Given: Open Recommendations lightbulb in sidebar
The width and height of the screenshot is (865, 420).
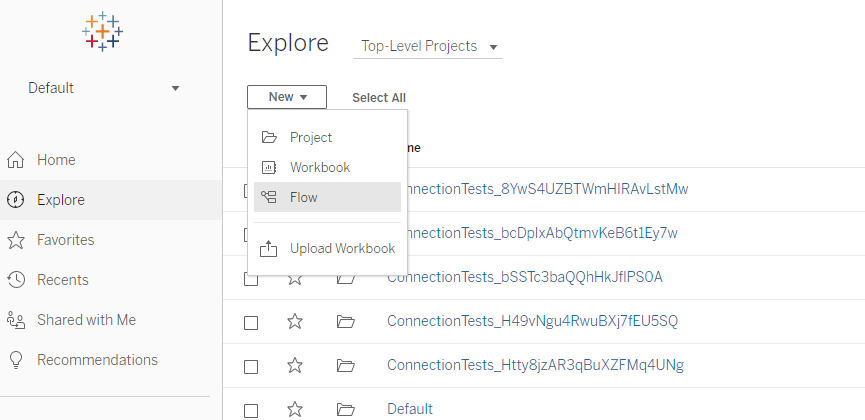Looking at the screenshot, I should (97, 360).
